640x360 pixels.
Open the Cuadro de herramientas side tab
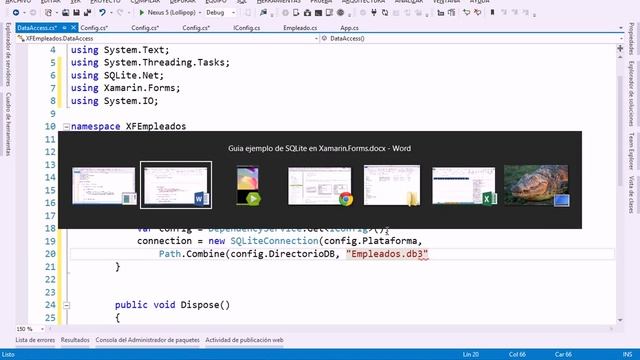point(8,124)
